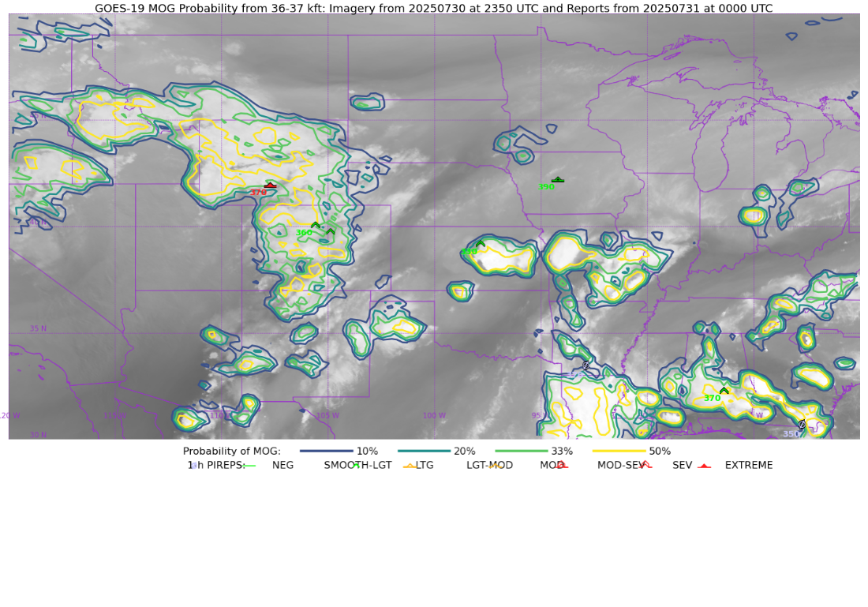Viewport: 868px width, 607px height.
Task: Select the green PIREP marker labeled 390
Action: point(558,180)
